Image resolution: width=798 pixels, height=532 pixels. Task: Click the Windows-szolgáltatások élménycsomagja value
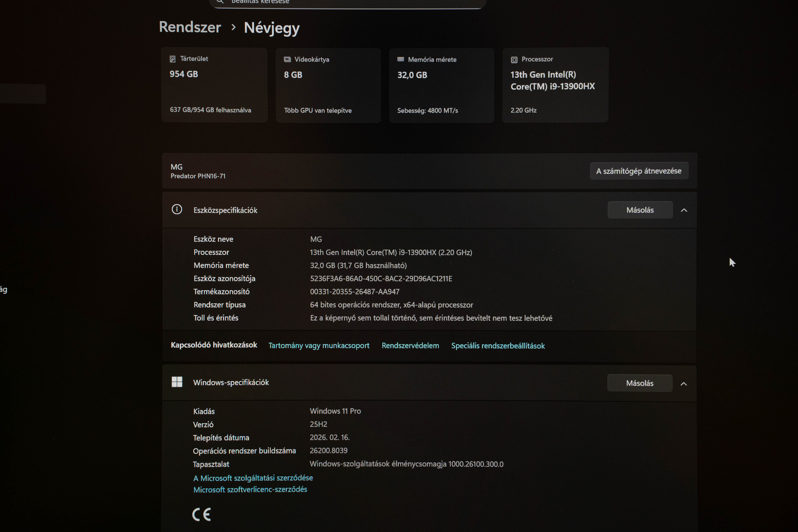coord(406,464)
